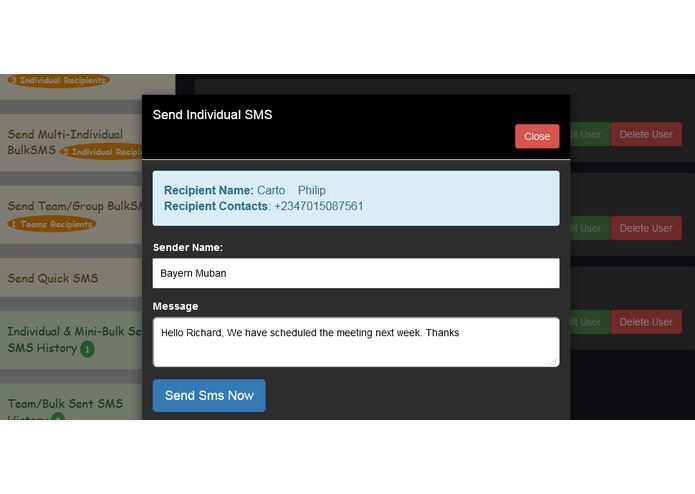Click recipient name Carto Philip text
The height and width of the screenshot is (494, 695).
[x=291, y=190]
